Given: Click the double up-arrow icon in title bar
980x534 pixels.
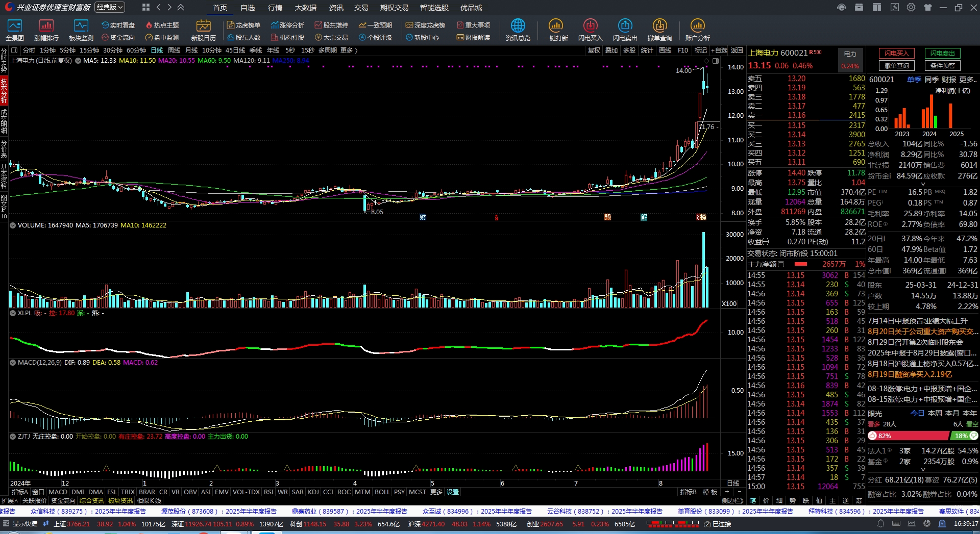Looking at the screenshot, I should tap(181, 7).
